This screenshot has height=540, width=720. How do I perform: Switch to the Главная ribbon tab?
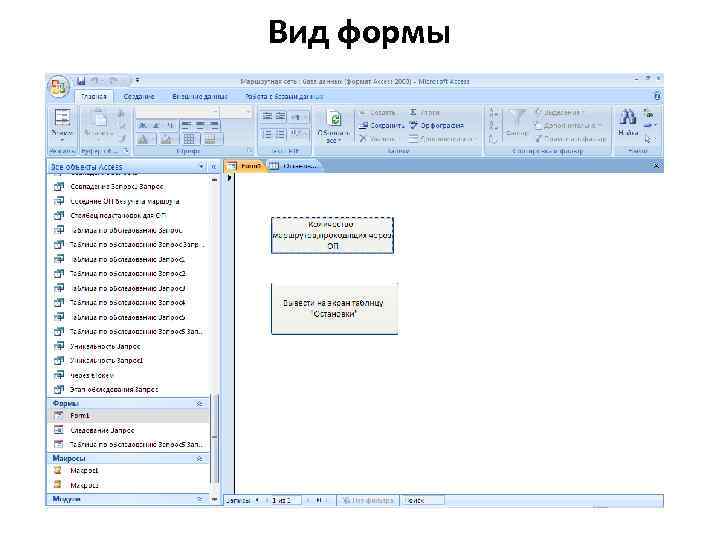94,96
